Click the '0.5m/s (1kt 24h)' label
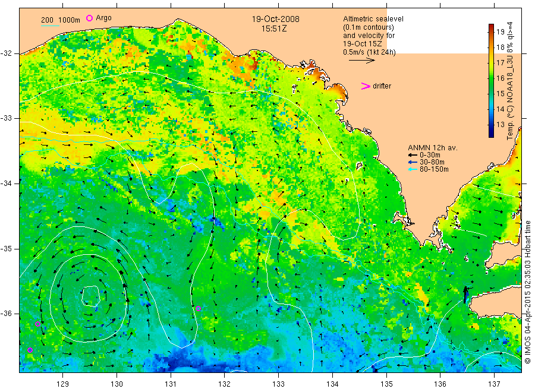The height and width of the screenshot is (392, 535). click(x=370, y=52)
